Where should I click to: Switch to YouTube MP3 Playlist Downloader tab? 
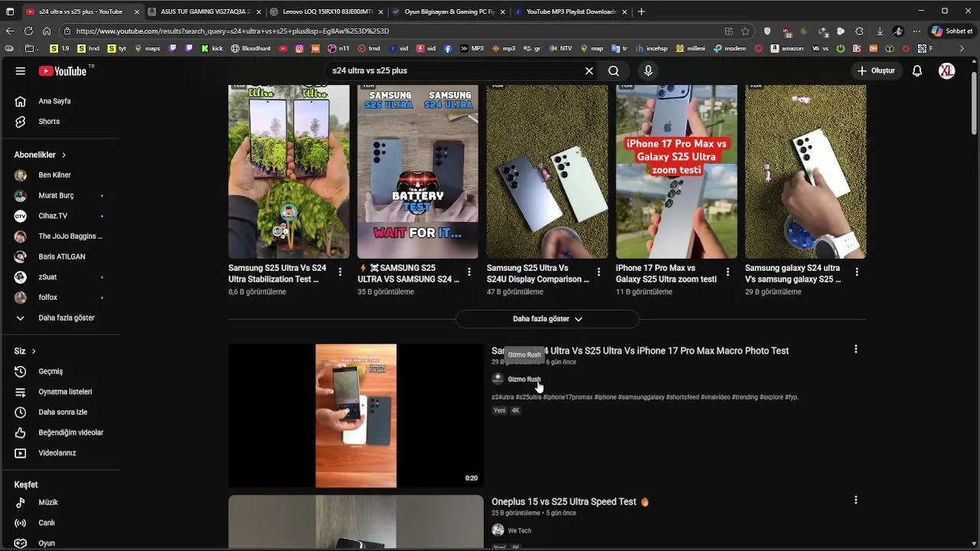(x=570, y=11)
